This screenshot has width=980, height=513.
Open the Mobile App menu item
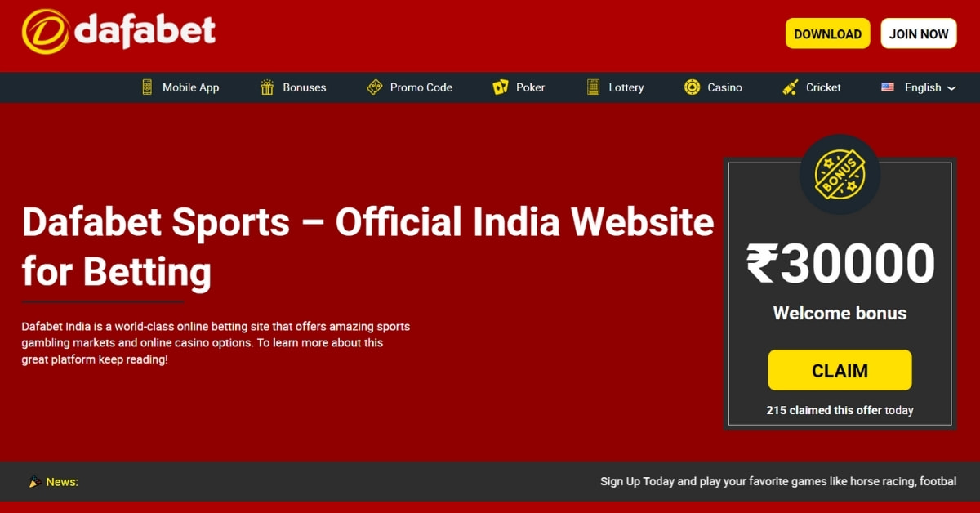pyautogui.click(x=180, y=87)
